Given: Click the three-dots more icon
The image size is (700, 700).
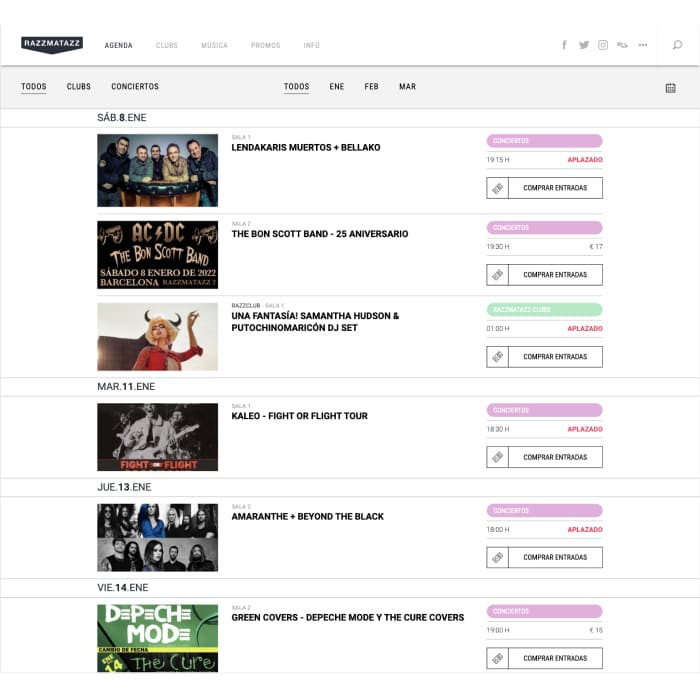Looking at the screenshot, I should (642, 45).
